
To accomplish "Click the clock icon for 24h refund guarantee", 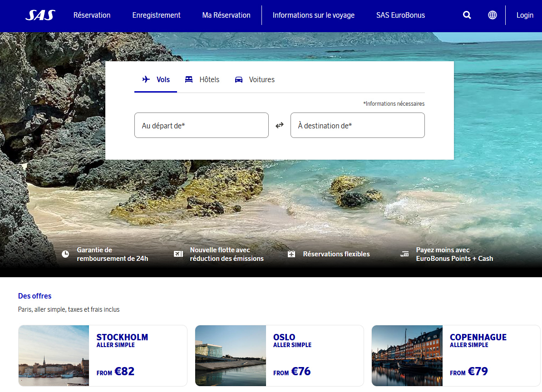I will 65,254.
